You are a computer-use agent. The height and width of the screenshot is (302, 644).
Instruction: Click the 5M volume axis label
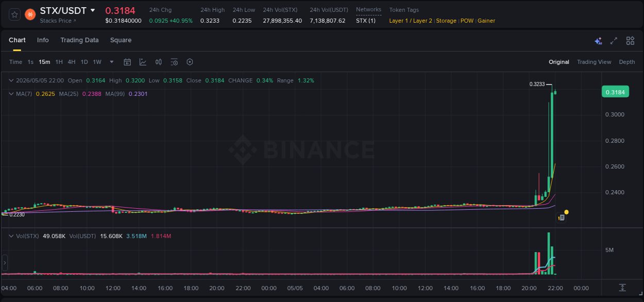609,250
